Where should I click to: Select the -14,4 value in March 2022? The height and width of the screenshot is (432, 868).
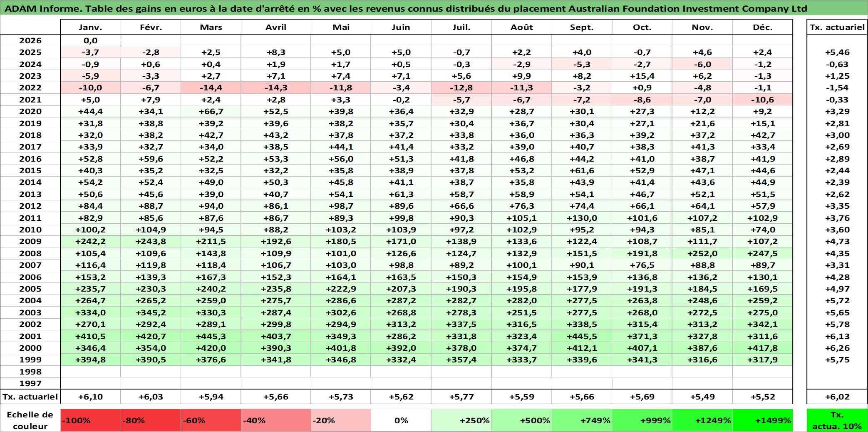211,87
